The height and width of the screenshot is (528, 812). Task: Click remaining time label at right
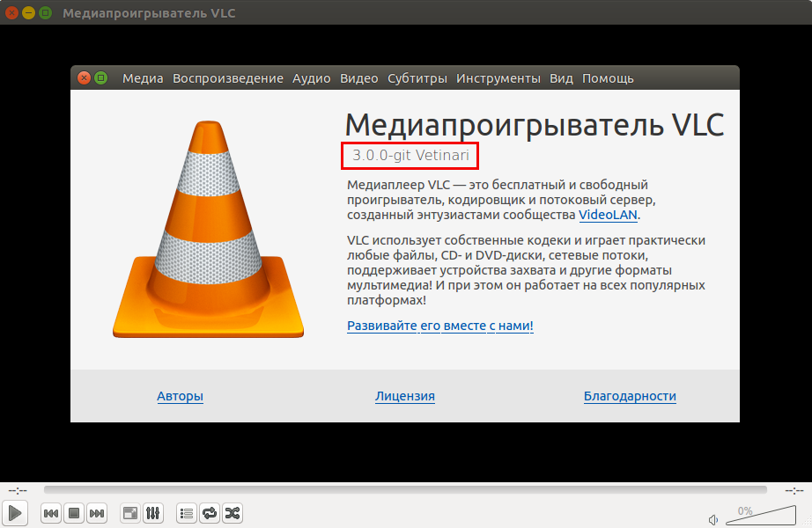tap(794, 490)
